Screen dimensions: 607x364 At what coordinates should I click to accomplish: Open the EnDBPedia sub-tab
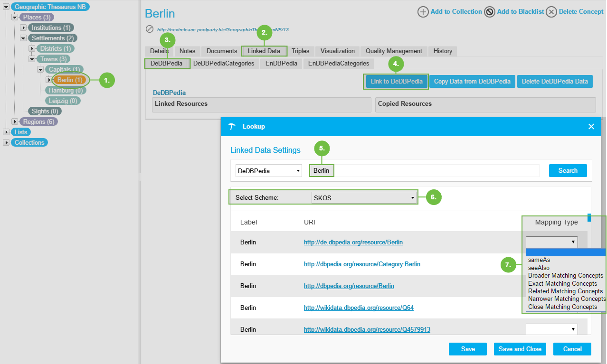pos(281,64)
